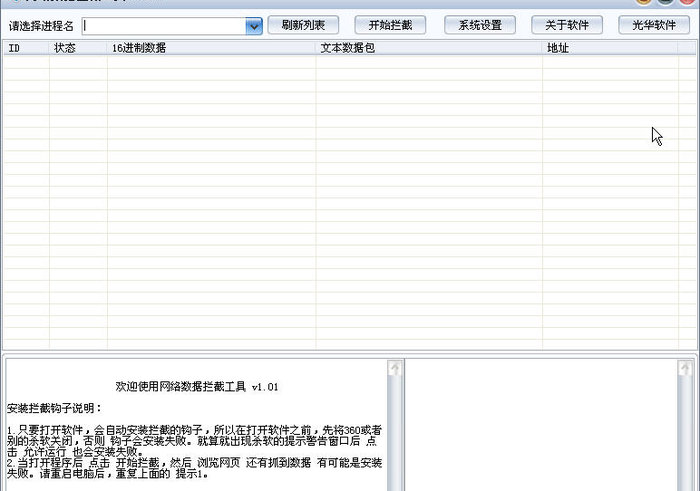
Task: Start interception with 开始拦截 button
Action: click(390, 25)
